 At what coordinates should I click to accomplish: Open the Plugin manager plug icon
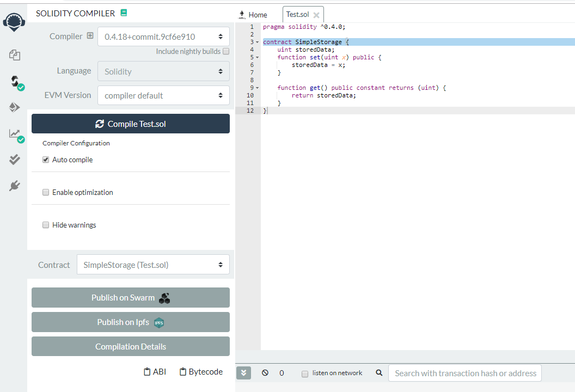click(x=14, y=186)
